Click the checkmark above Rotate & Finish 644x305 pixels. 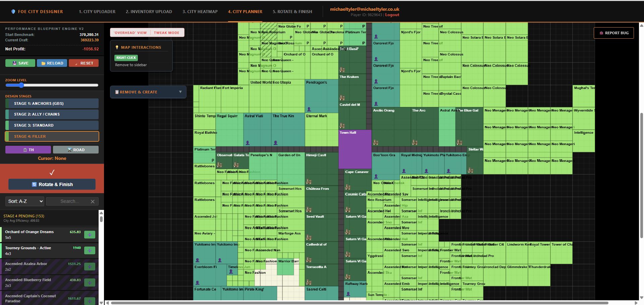(52, 173)
